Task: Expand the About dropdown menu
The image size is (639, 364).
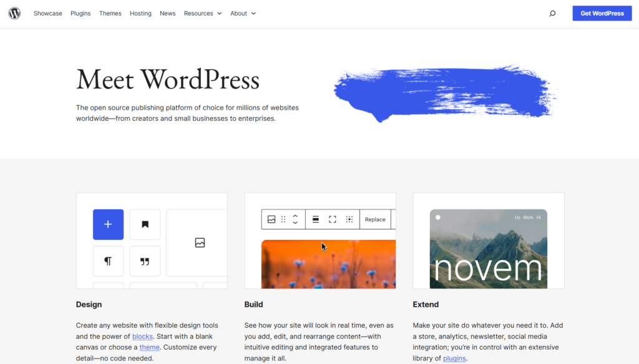Action: pos(243,14)
